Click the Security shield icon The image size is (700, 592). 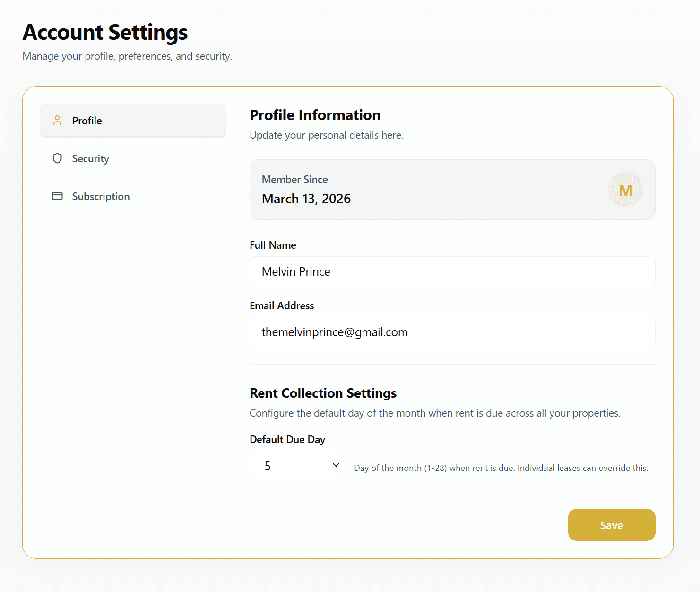pyautogui.click(x=57, y=158)
